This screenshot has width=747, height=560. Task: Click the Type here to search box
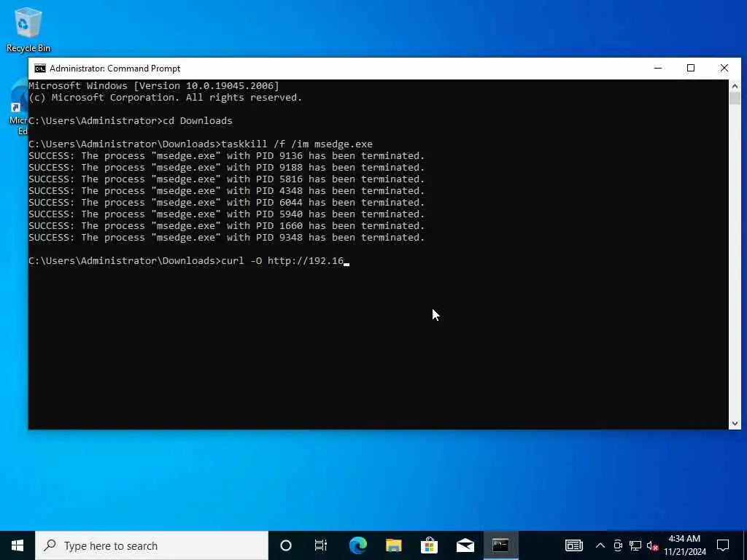(152, 545)
